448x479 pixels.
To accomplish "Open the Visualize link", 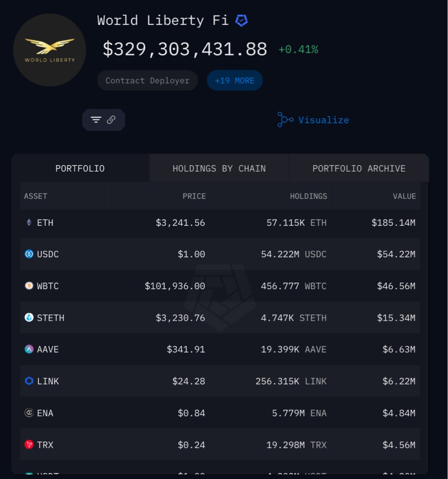I will pyautogui.click(x=323, y=120).
